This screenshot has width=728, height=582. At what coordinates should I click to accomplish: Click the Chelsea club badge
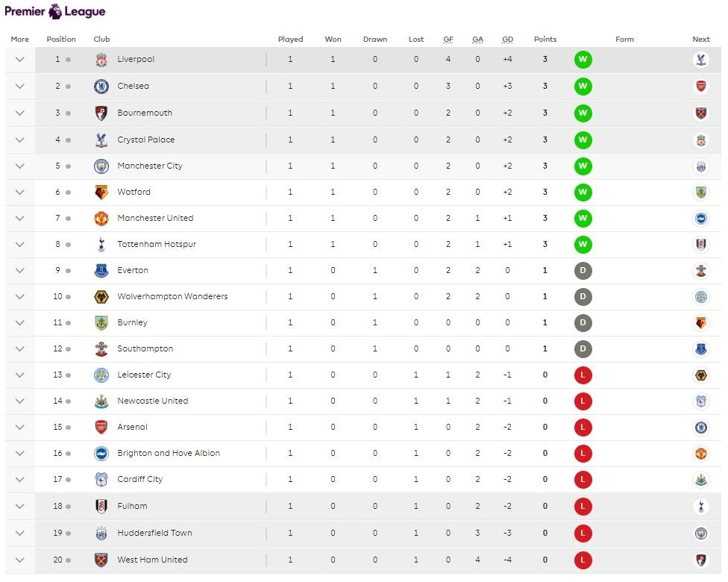coord(101,87)
